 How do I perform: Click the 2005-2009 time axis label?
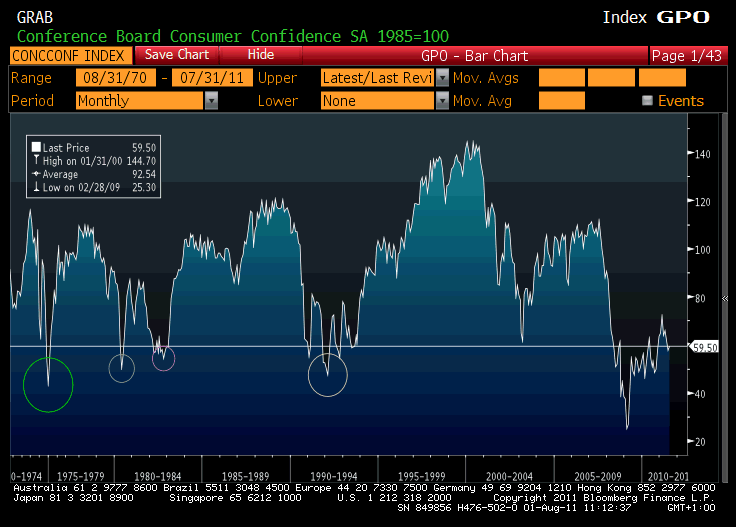tap(598, 476)
